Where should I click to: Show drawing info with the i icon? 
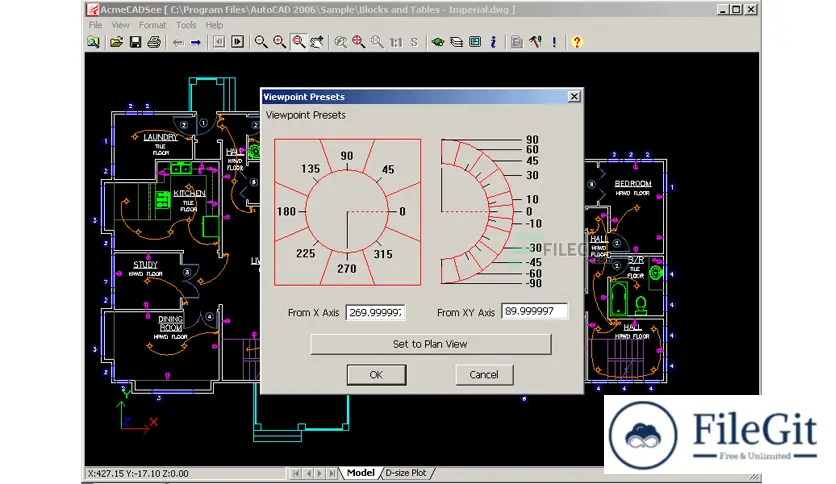pos(493,42)
